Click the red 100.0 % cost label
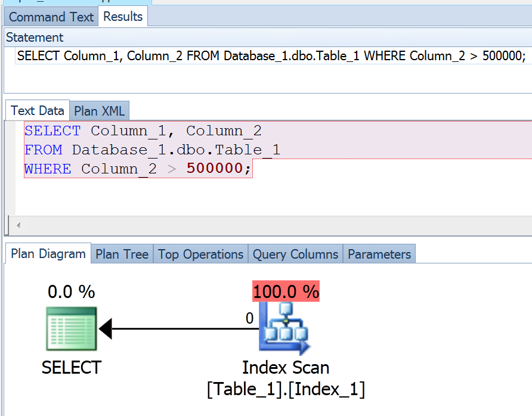532x416 pixels. coord(286,292)
